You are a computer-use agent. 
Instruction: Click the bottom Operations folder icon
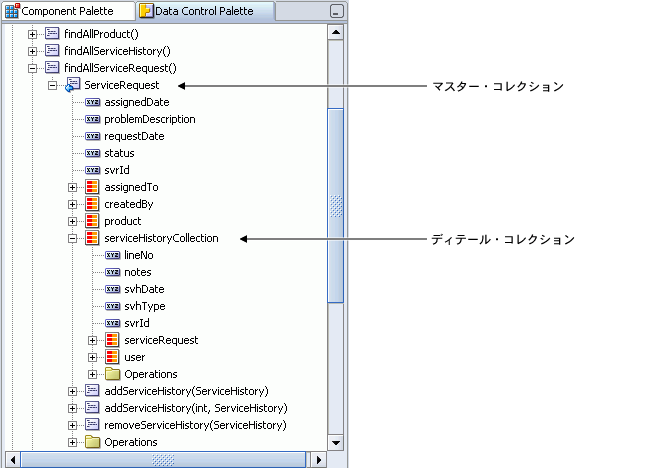[x=93, y=442]
